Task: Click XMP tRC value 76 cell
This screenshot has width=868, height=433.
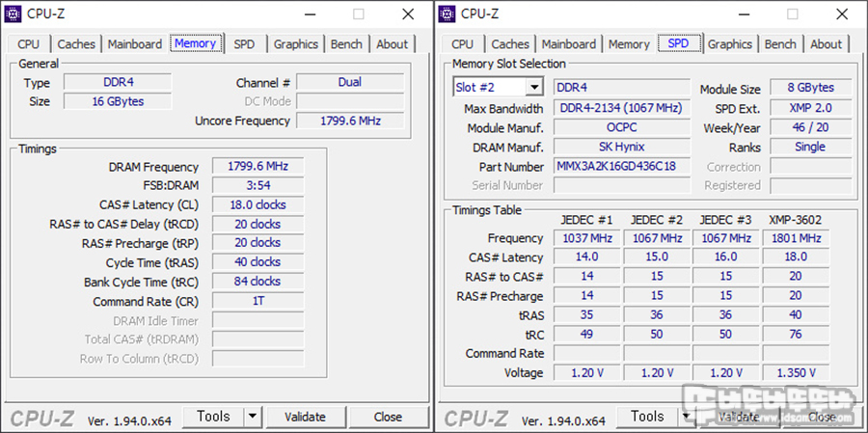Action: coord(796,335)
